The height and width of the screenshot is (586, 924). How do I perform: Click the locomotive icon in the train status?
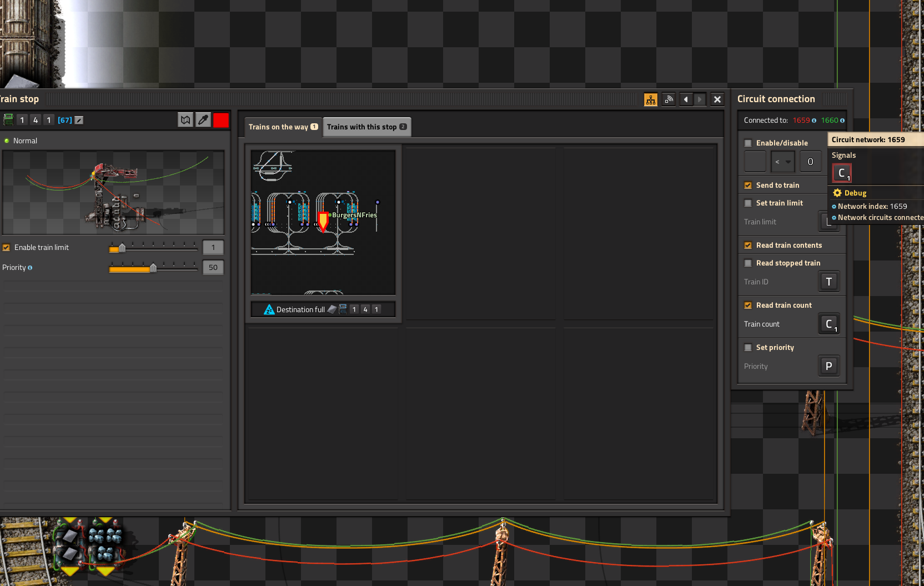(343, 309)
